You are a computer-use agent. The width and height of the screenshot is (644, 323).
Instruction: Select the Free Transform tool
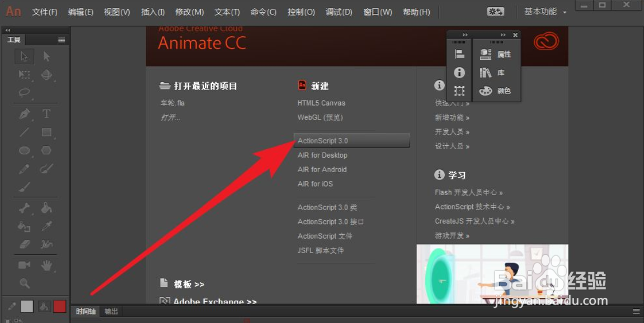24,75
